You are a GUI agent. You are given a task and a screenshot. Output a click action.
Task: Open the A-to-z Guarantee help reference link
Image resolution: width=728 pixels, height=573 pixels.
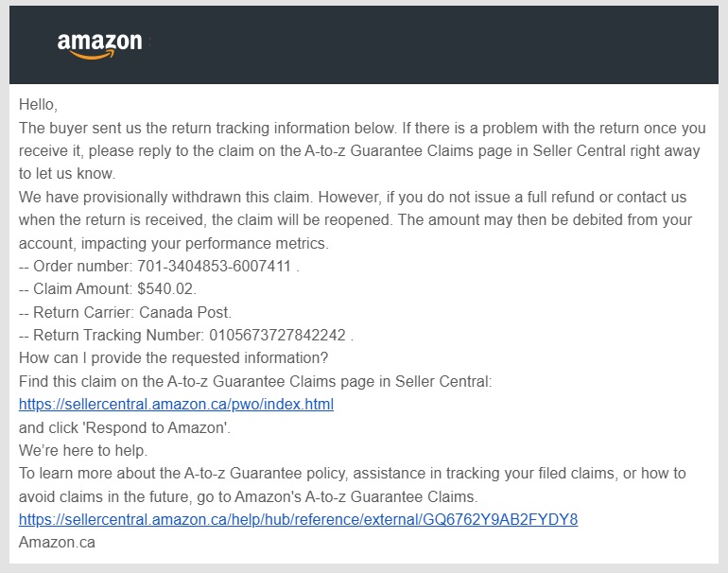click(x=298, y=519)
